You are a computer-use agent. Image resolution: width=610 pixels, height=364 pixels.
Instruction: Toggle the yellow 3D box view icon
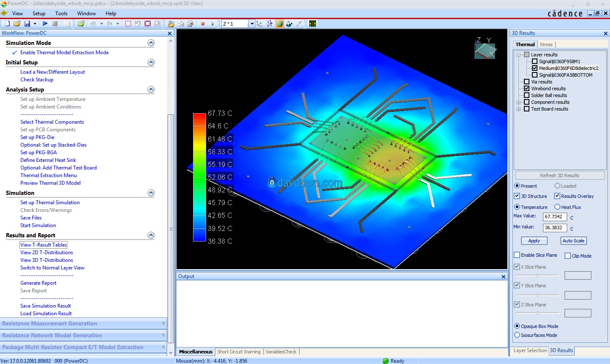(x=280, y=24)
